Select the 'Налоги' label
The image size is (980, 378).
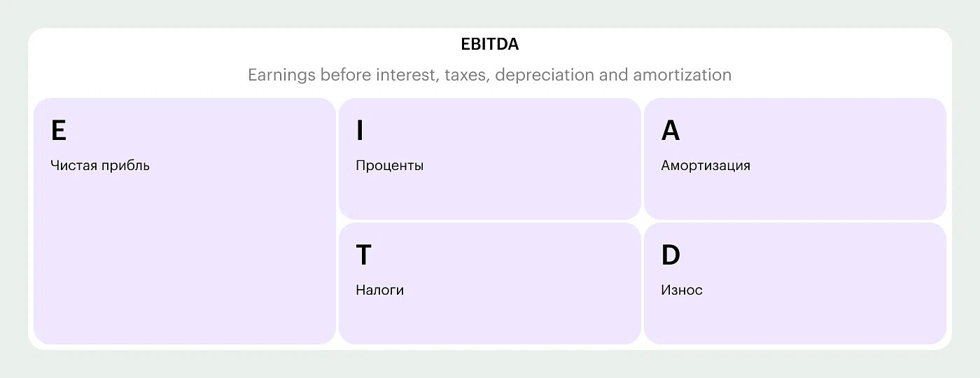[379, 290]
